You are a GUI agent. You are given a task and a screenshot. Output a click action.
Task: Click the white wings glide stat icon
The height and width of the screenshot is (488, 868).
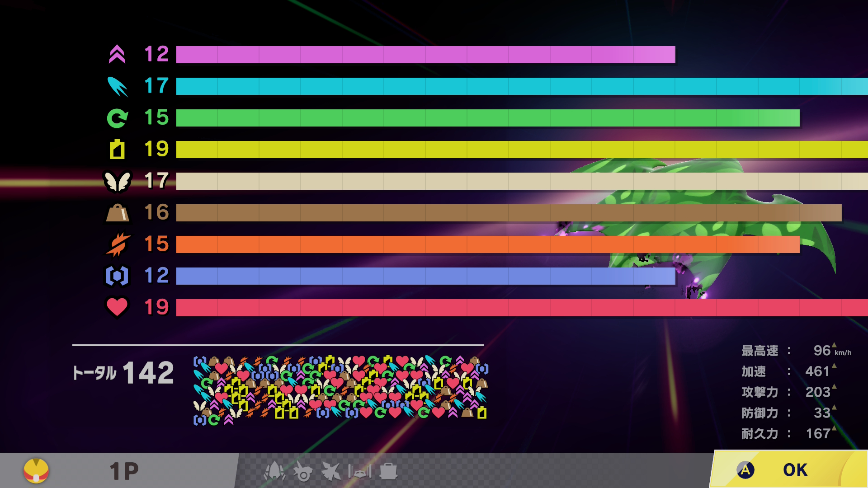pos(117,181)
